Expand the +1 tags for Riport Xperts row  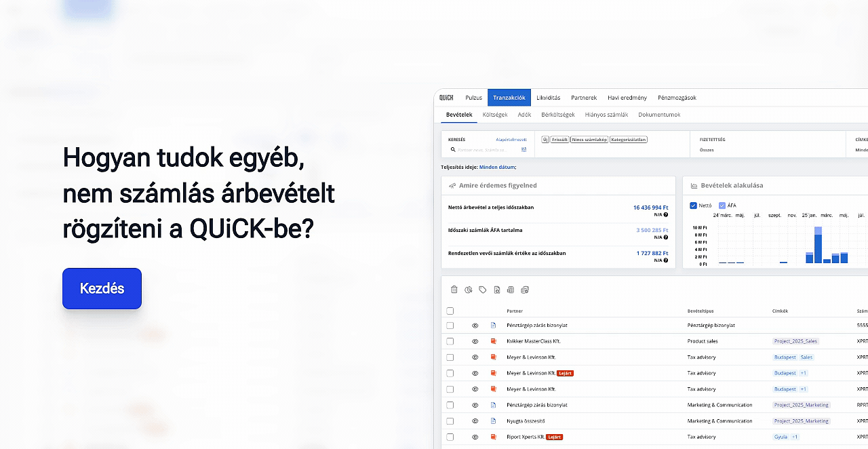[795, 437]
